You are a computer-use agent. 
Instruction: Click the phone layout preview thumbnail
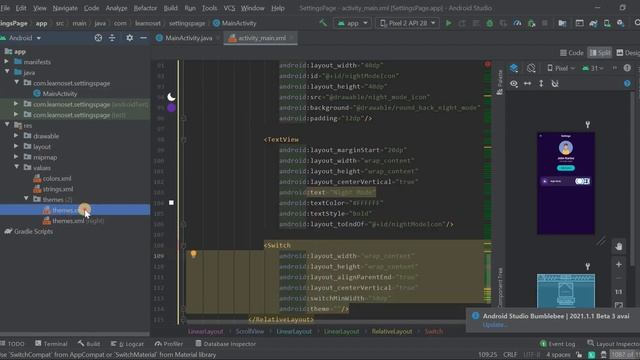point(566,183)
